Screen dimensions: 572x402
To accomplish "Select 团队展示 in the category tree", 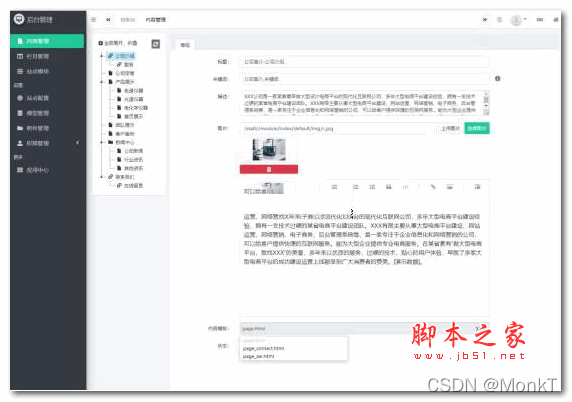I will point(125,125).
